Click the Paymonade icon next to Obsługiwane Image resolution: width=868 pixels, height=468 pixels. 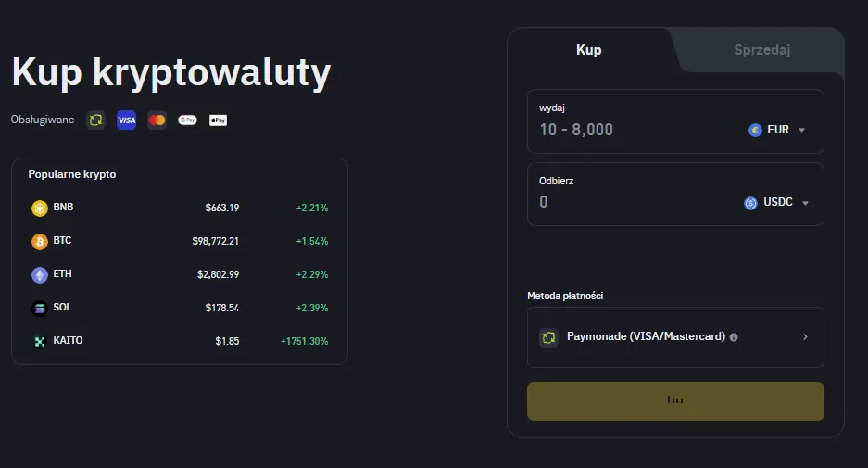[95, 120]
